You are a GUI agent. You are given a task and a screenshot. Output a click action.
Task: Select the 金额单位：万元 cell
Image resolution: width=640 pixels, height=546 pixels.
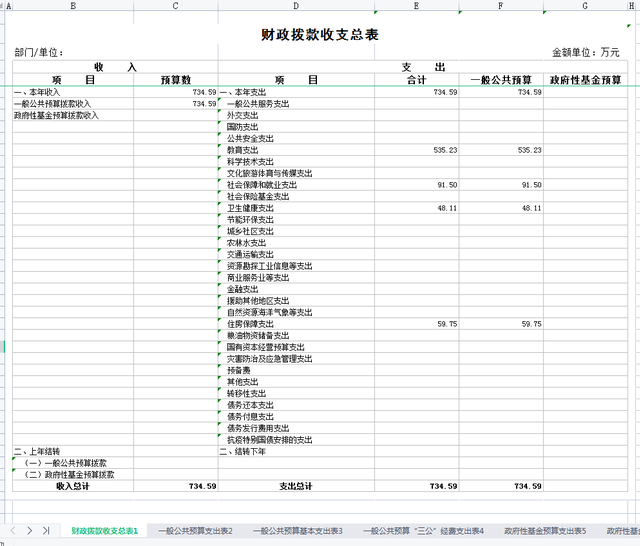(592, 52)
